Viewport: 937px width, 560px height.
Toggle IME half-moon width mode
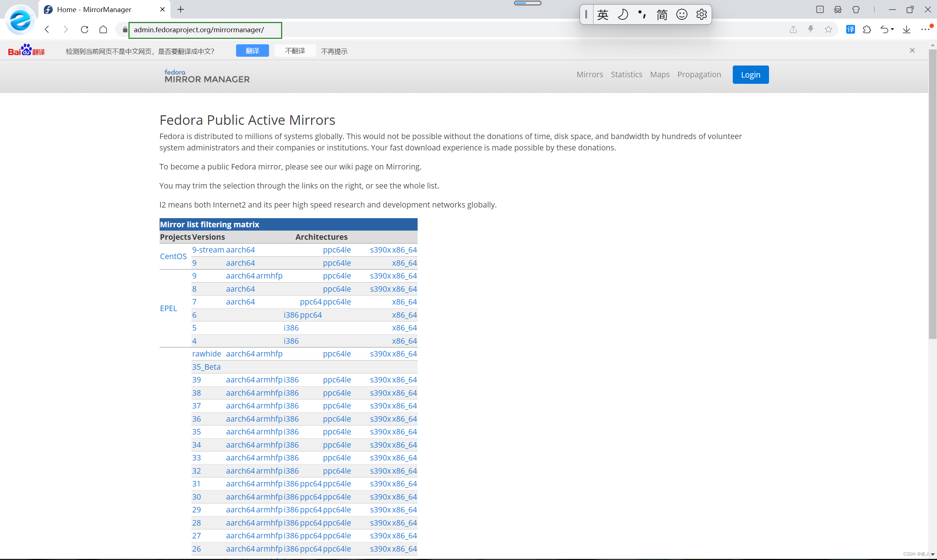click(x=623, y=14)
